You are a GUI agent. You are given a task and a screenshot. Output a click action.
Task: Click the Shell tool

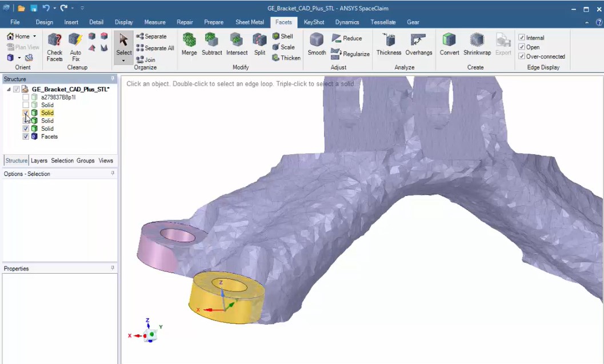pos(283,36)
